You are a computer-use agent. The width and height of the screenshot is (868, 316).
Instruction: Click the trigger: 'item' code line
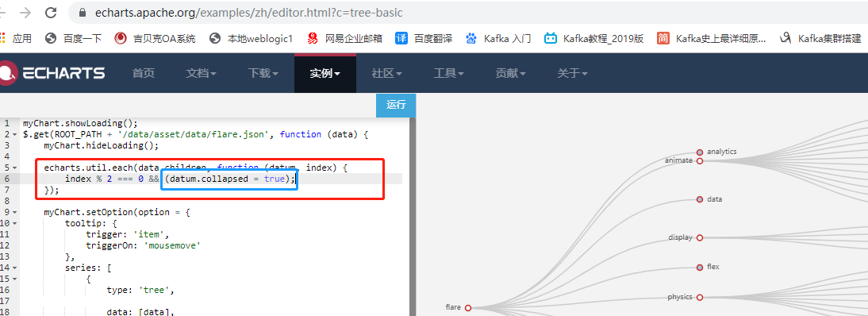(x=127, y=234)
